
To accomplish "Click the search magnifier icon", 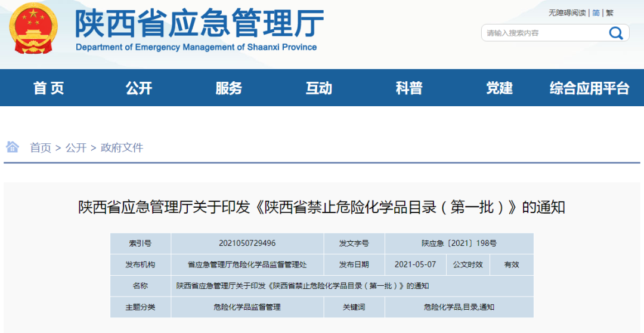I will [615, 32].
